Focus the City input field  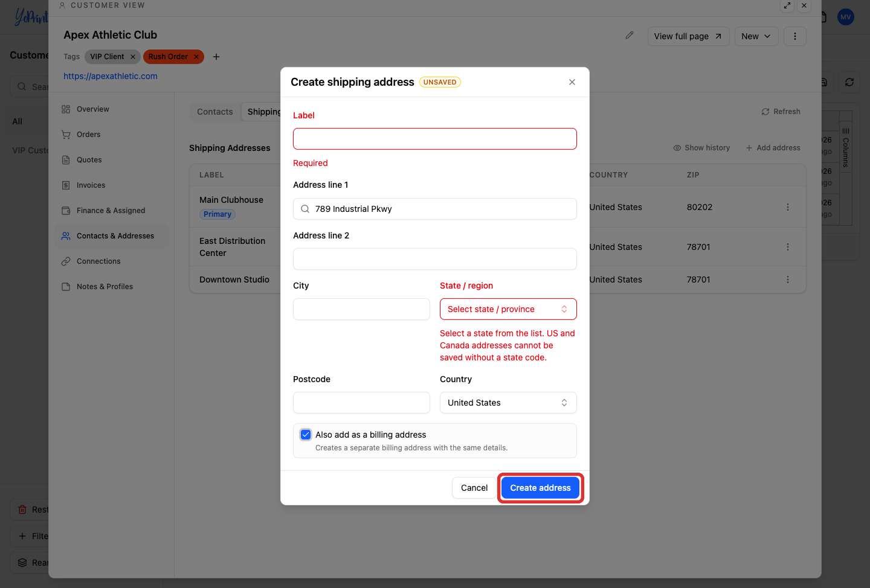[x=361, y=309]
